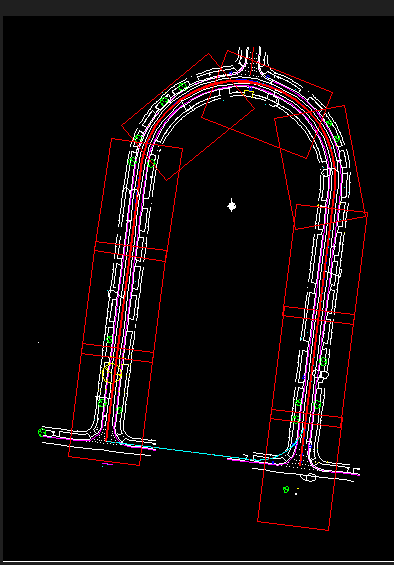Select the yellow circle on the left road
Image resolution: width=394 pixels, height=565 pixels.
[x=112, y=373]
